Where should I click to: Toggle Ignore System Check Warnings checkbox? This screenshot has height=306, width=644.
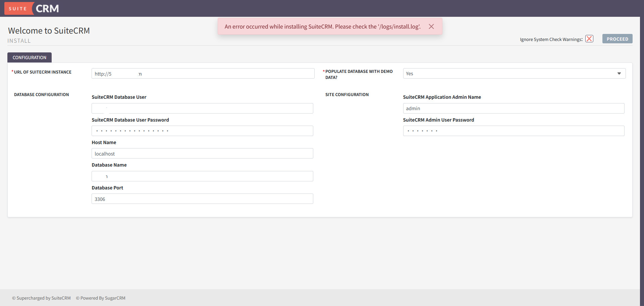pyautogui.click(x=589, y=39)
